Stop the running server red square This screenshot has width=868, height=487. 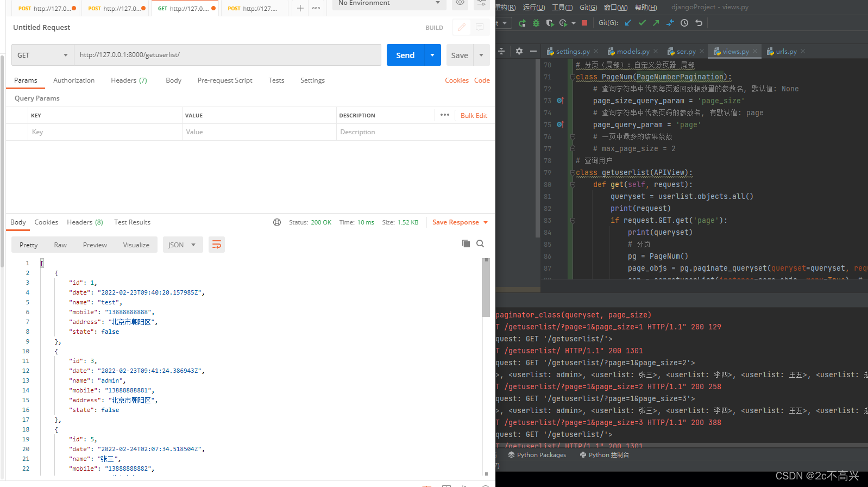pyautogui.click(x=584, y=23)
